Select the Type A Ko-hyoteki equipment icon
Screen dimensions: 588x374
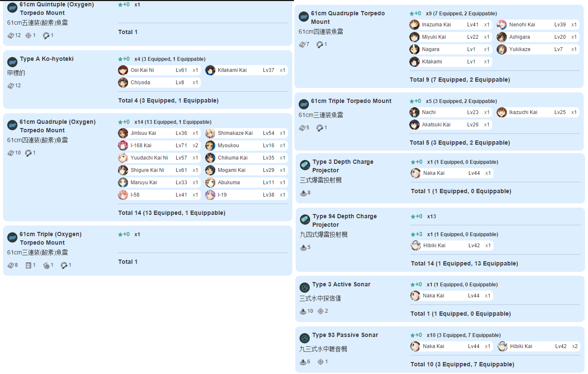pyautogui.click(x=12, y=63)
